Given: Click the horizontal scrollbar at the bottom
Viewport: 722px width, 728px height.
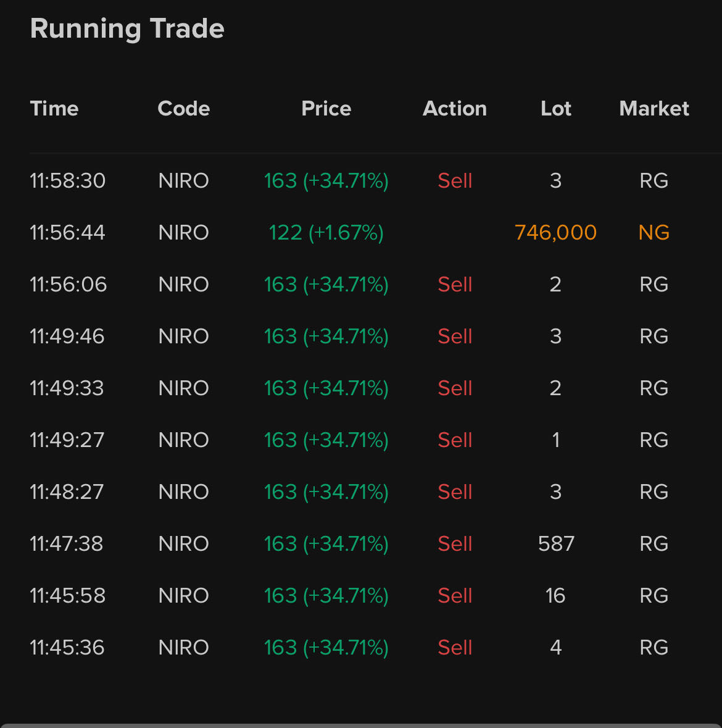Looking at the screenshot, I should point(361,724).
